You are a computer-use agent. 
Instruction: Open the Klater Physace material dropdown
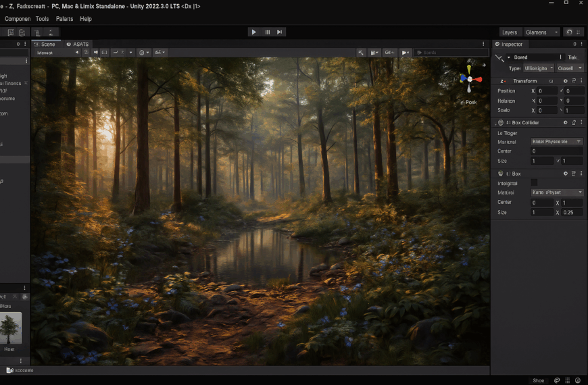557,142
